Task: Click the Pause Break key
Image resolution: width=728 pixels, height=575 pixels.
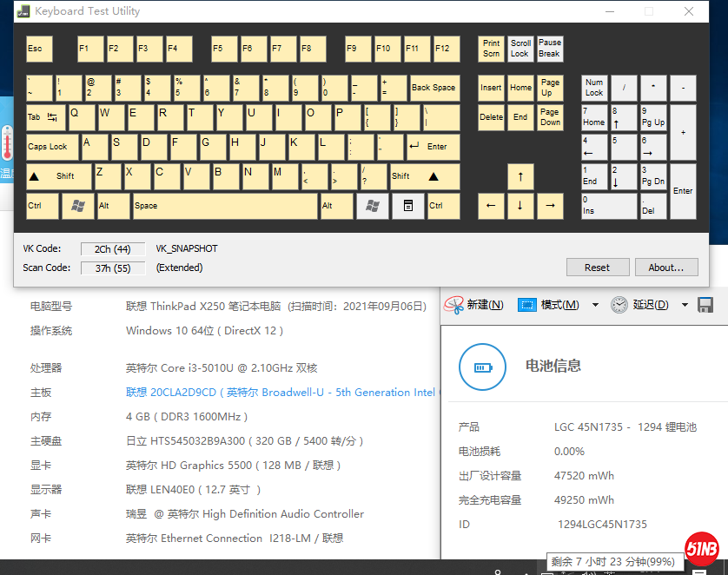Action: click(550, 49)
